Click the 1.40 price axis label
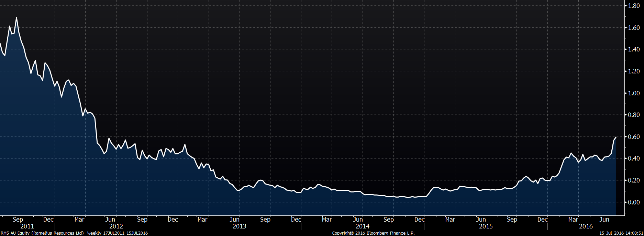 [x=634, y=49]
